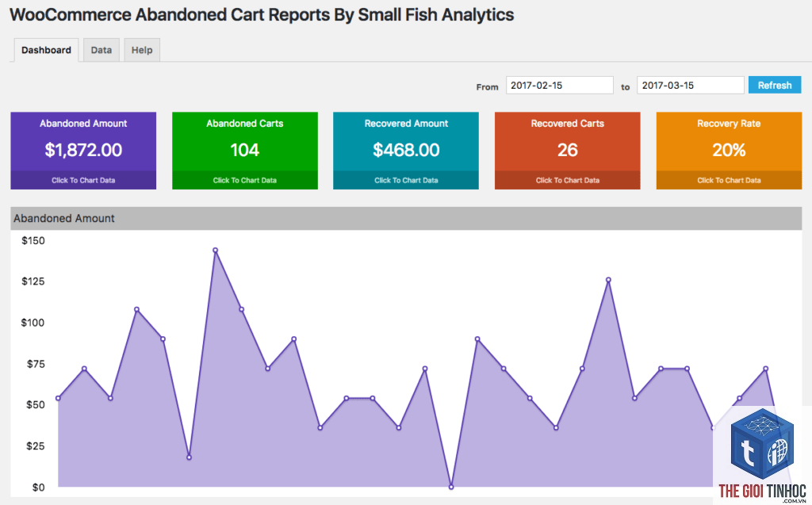This screenshot has height=505, width=812.
Task: Click the highest chart peak point near $145
Action: [x=216, y=251]
